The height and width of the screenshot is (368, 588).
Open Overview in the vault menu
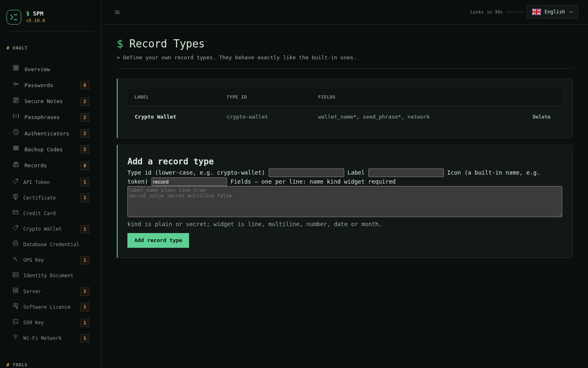tap(51, 69)
